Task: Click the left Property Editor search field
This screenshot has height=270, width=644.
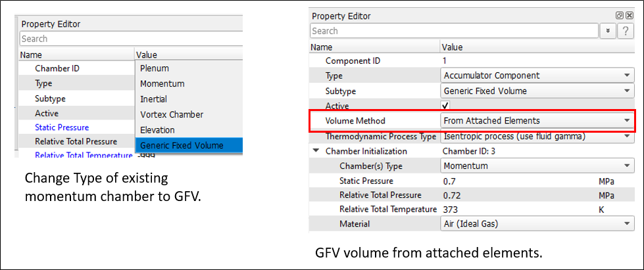Action: (x=132, y=39)
